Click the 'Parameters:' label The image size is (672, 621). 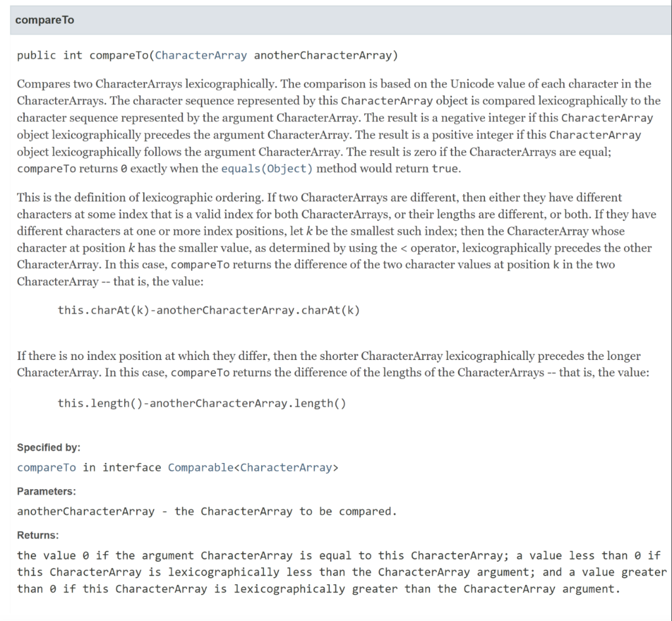[47, 491]
